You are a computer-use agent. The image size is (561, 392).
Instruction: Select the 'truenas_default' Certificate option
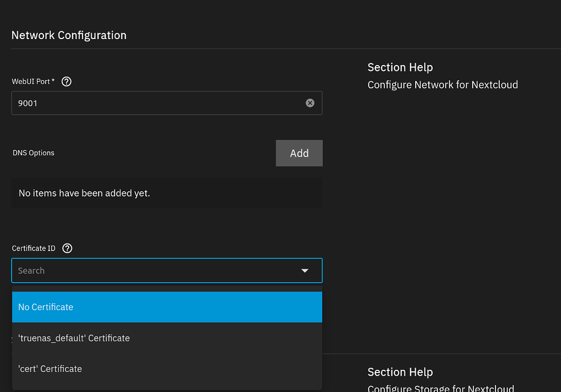(74, 338)
